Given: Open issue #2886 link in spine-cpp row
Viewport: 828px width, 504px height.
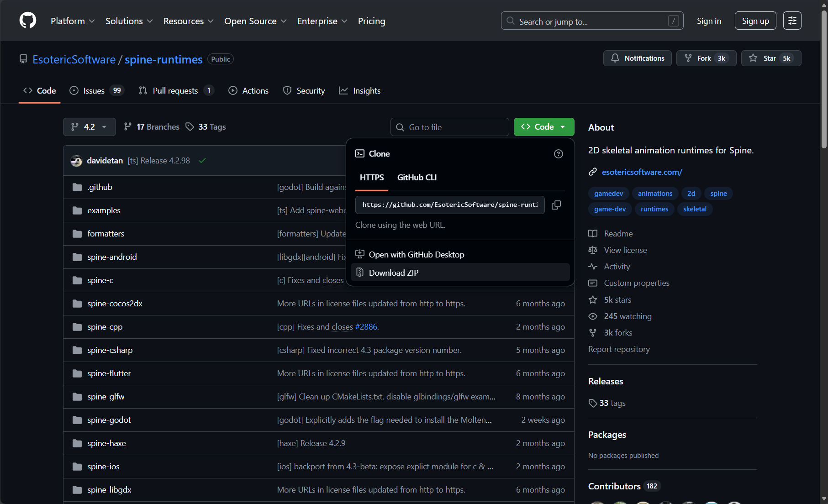Looking at the screenshot, I should [x=366, y=327].
